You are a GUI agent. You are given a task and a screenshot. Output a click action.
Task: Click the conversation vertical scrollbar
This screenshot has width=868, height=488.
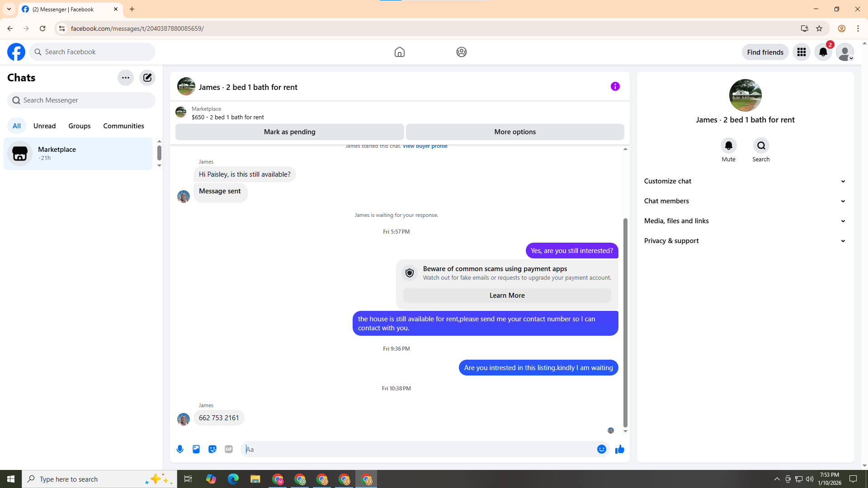[x=625, y=323]
